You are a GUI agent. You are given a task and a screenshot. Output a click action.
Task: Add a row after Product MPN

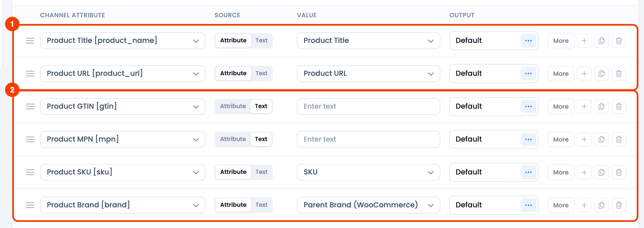(584, 139)
